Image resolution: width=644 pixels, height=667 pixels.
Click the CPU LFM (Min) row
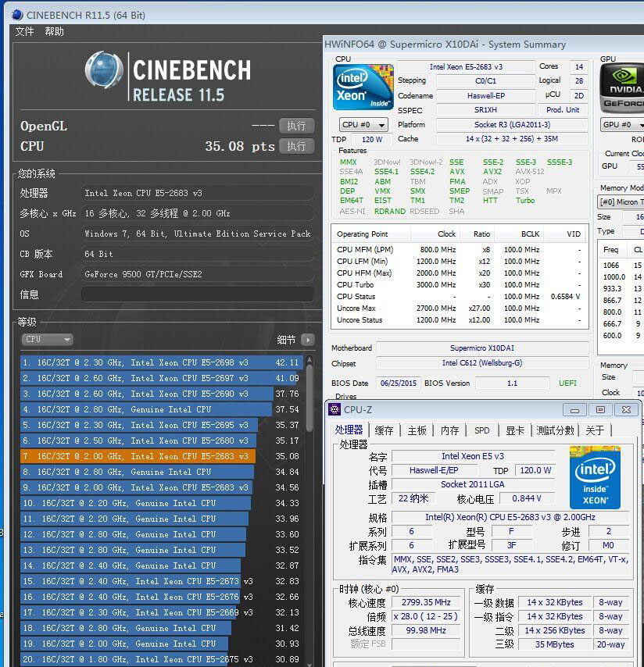pyautogui.click(x=459, y=261)
